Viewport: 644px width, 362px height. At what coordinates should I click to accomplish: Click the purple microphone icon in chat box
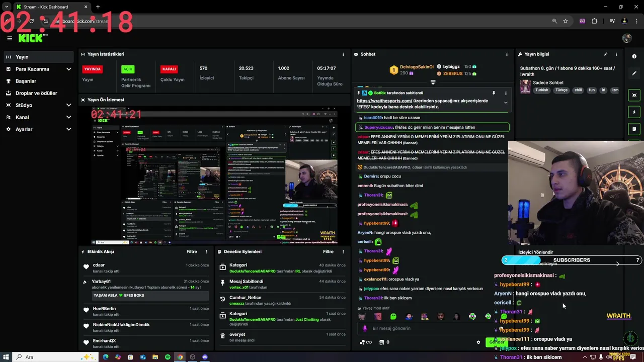365,328
